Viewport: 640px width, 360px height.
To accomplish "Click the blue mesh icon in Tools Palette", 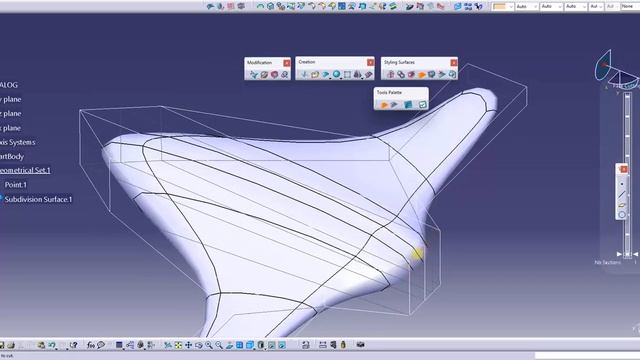I will click(408, 105).
